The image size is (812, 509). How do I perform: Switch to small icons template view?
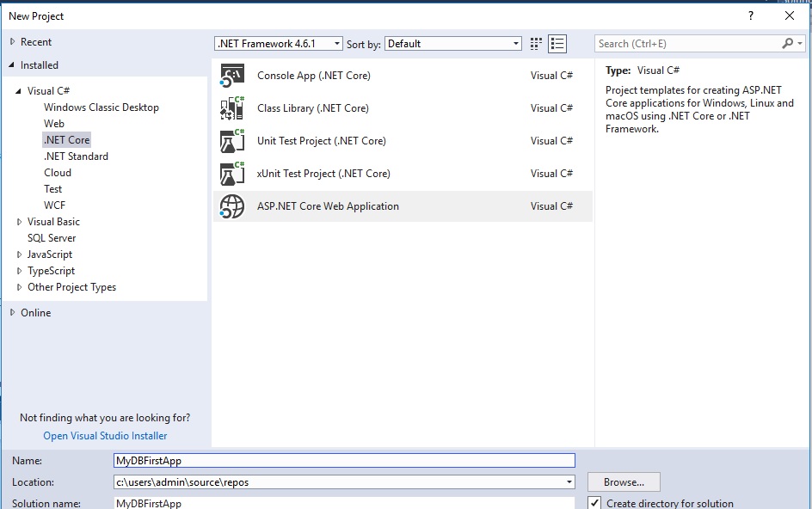[x=535, y=43]
